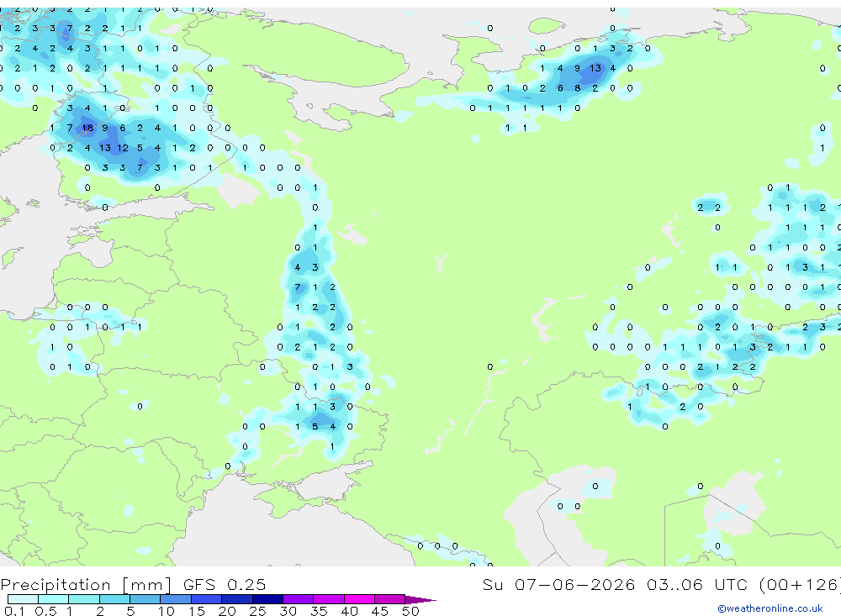Click the legend label '10'

pyautogui.click(x=166, y=611)
